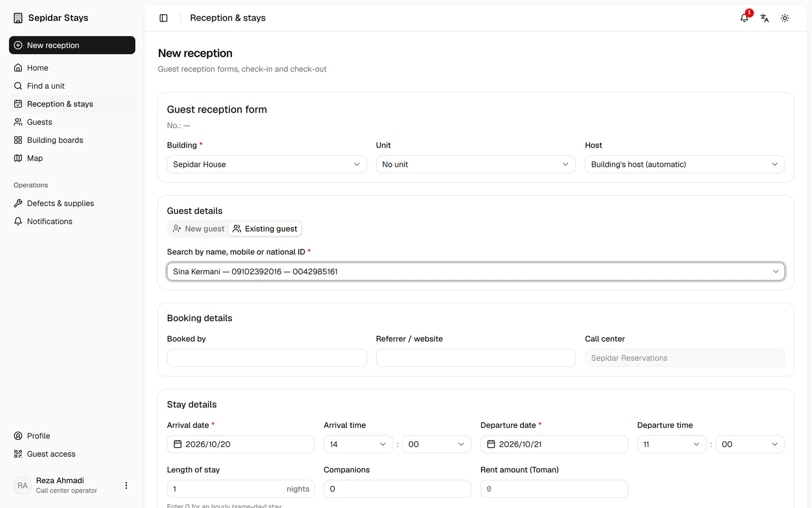The image size is (812, 508).
Task: Open the notifications bell with badge
Action: click(x=744, y=18)
